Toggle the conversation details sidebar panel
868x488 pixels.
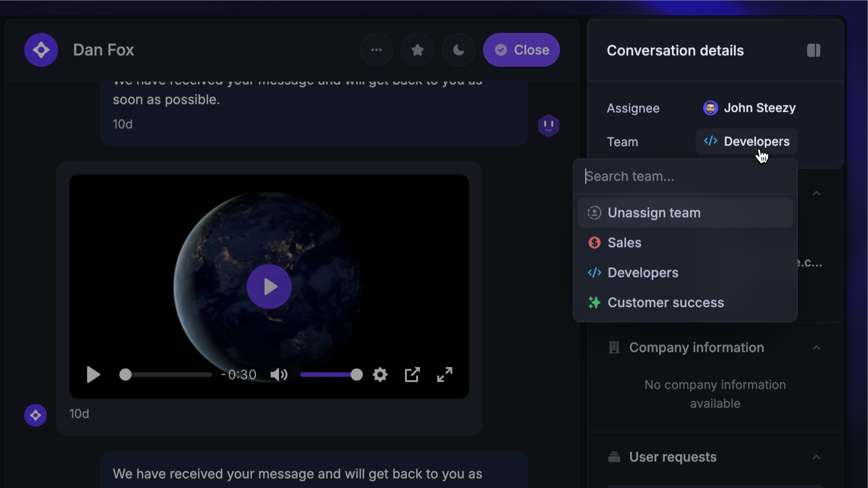[813, 51]
